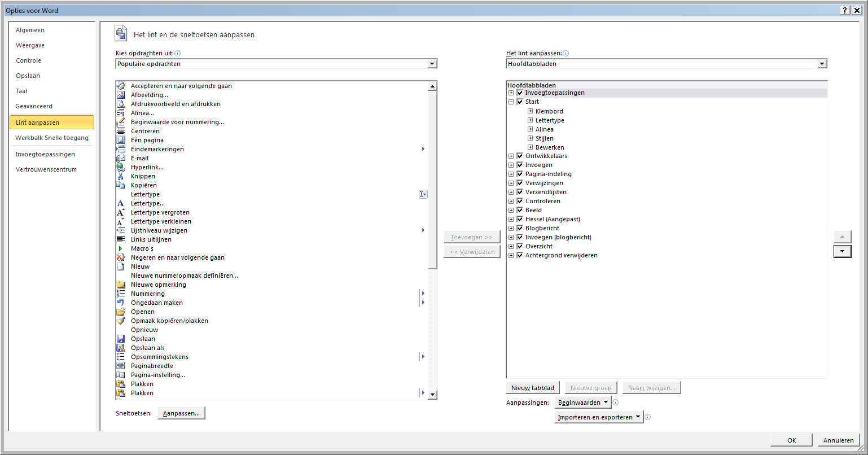Viewport: 868px width, 455px height.
Task: Click the Nieuwe opmerking icon
Action: 120,285
